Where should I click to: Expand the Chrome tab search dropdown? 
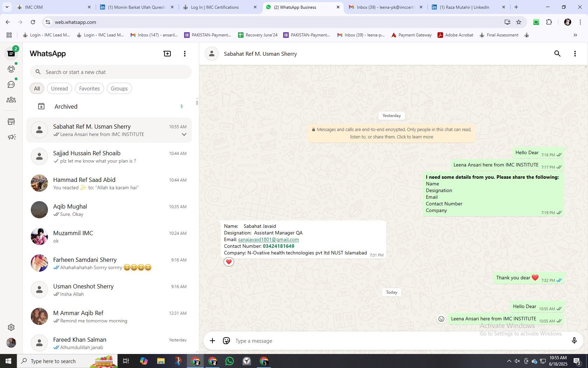coord(7,7)
